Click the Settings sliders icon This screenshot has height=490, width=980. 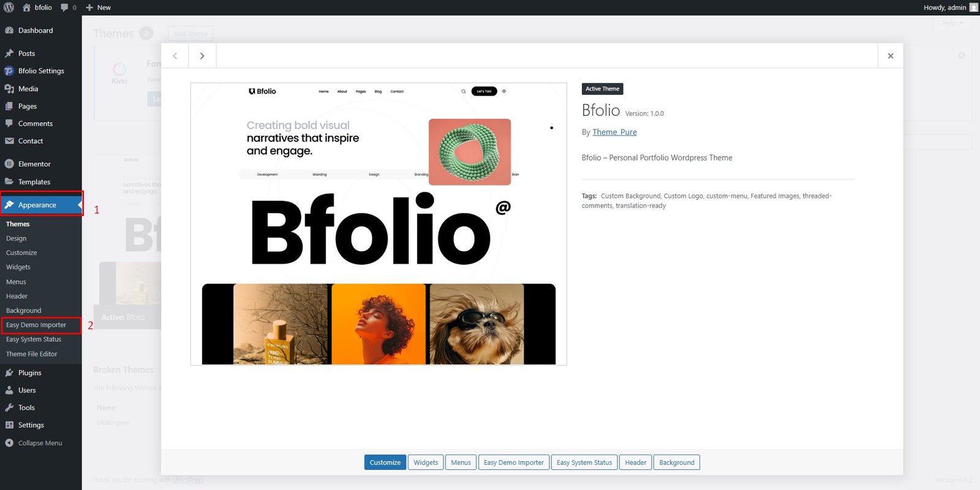(9, 425)
